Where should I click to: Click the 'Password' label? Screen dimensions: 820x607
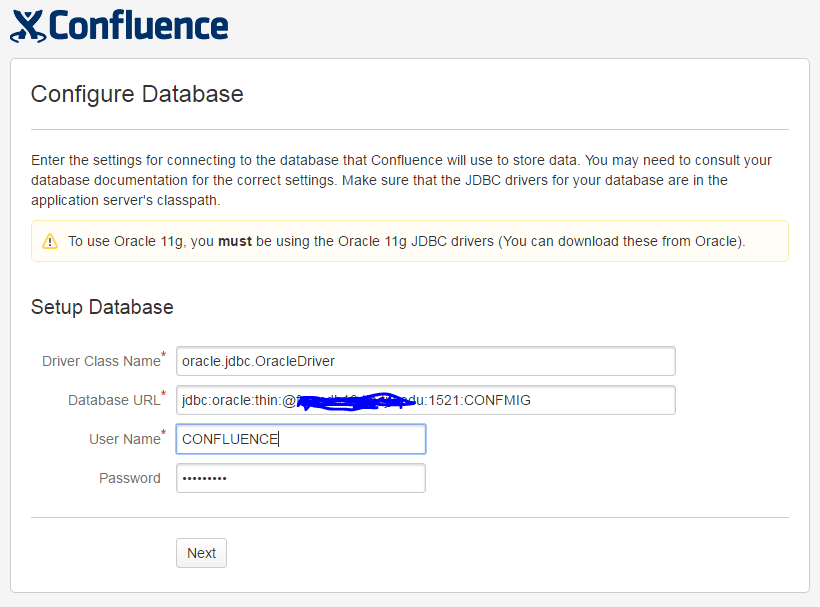130,478
